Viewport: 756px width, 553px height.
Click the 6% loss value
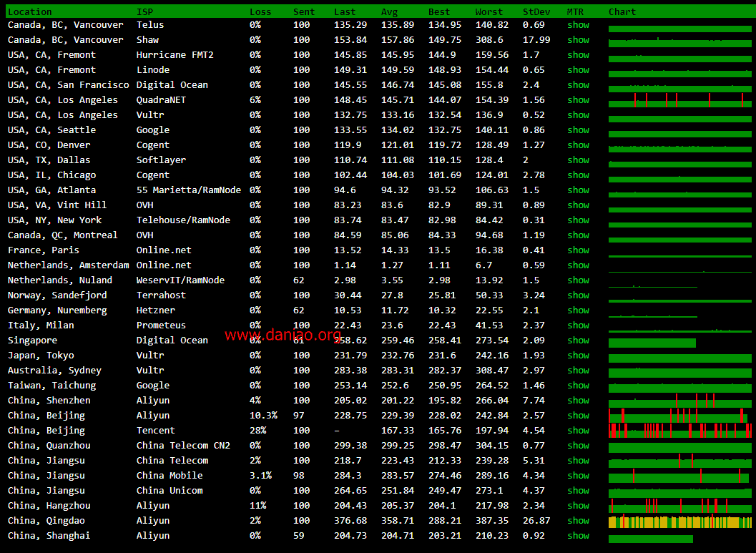255,100
